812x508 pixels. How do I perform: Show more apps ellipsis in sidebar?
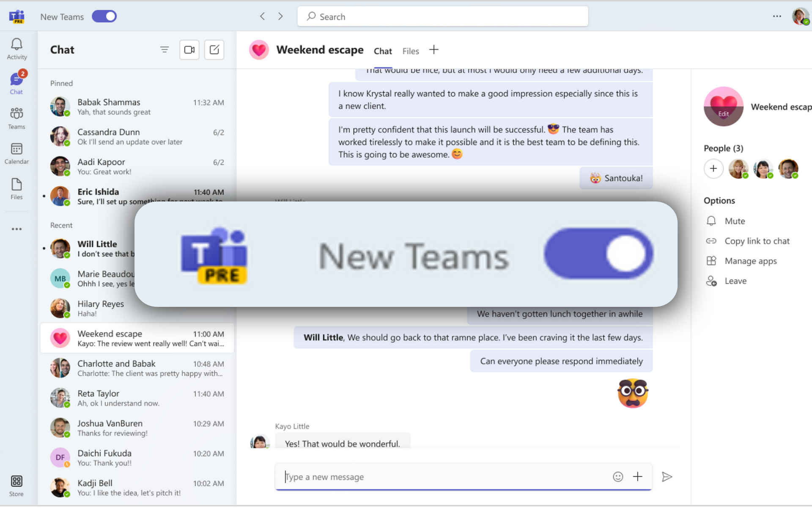point(16,229)
